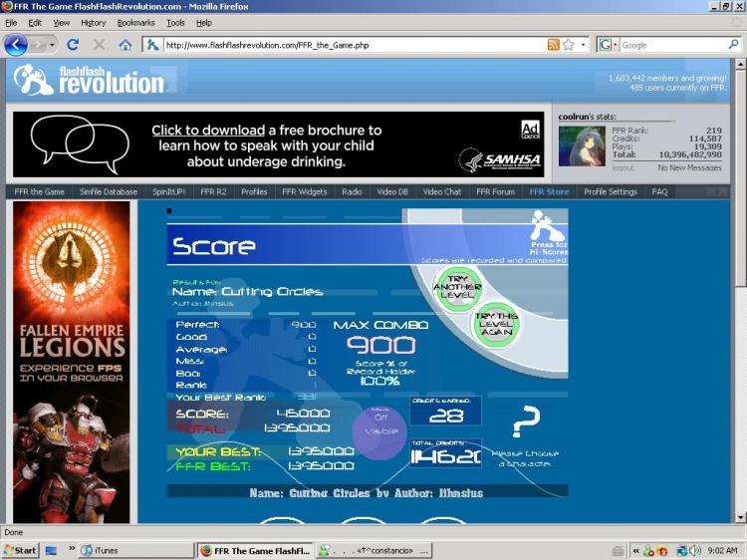Click the question mark choose-character icon

526,421
